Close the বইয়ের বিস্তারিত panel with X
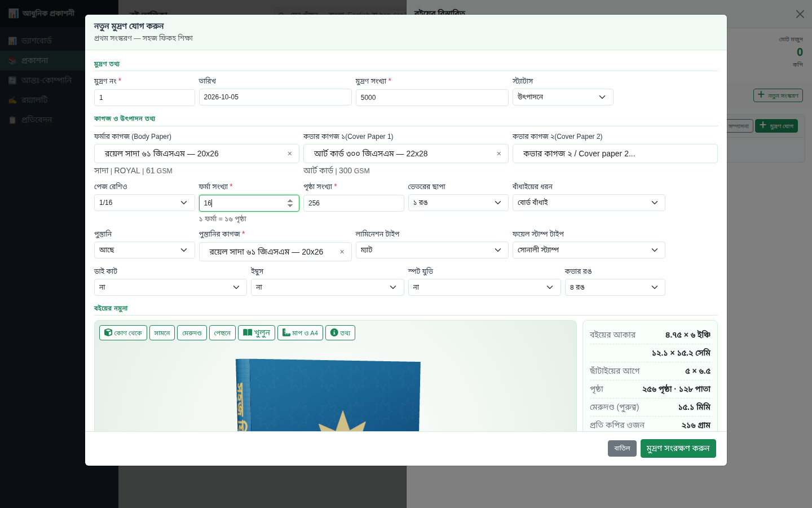The height and width of the screenshot is (508, 812). [800, 14]
